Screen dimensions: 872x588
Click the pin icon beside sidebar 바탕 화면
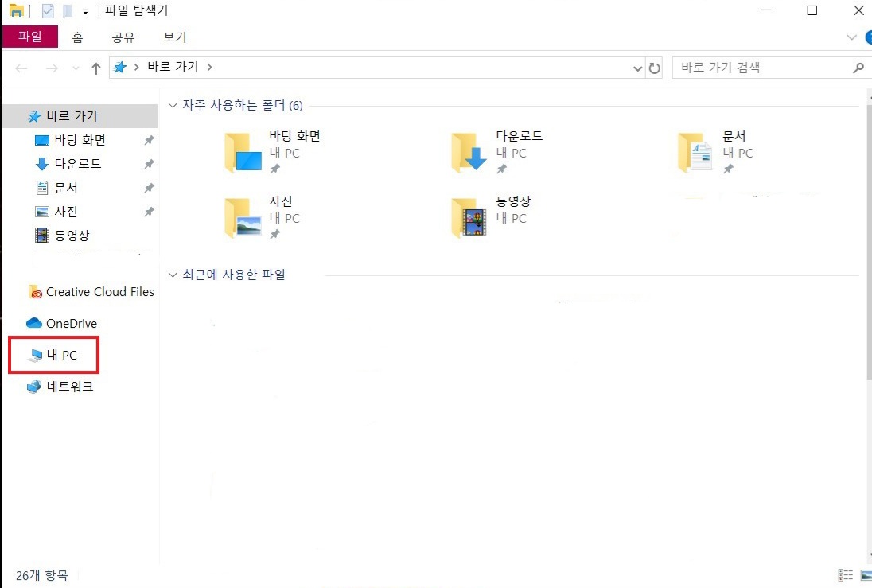pyautogui.click(x=149, y=140)
